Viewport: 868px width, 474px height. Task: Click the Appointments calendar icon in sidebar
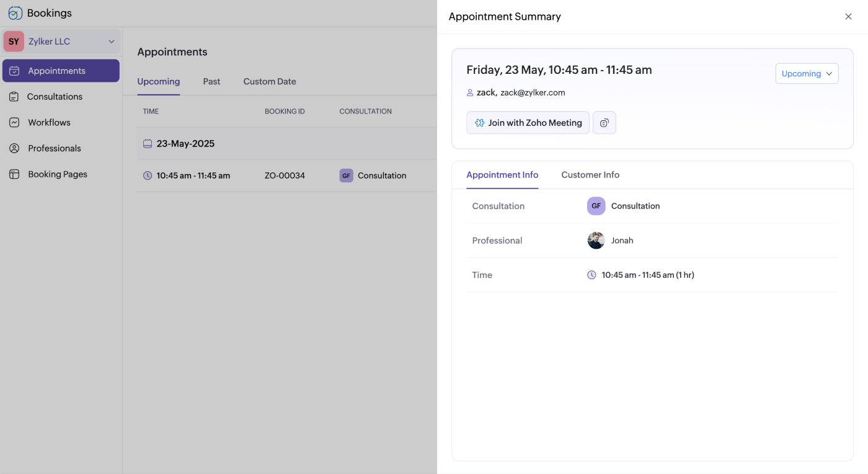[x=14, y=71]
